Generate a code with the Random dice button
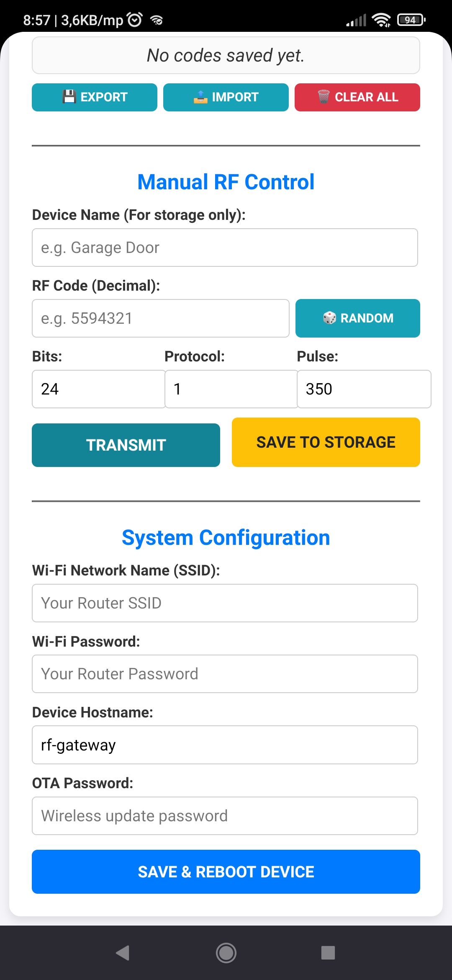Image resolution: width=452 pixels, height=980 pixels. (x=358, y=318)
